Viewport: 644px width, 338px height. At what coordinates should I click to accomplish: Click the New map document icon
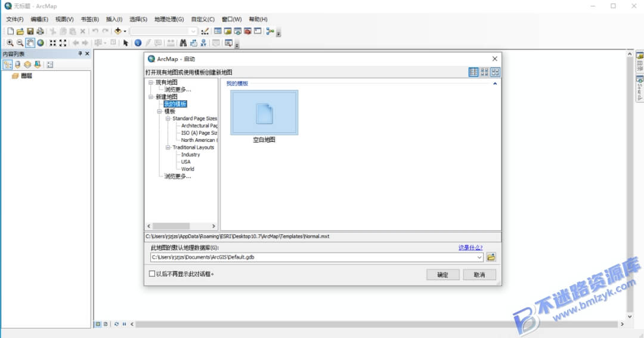(x=10, y=31)
